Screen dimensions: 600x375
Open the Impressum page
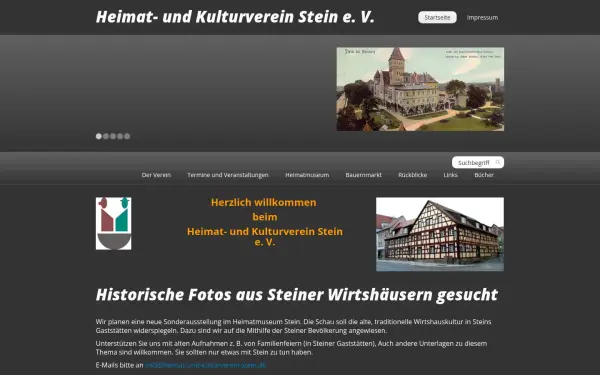click(482, 18)
